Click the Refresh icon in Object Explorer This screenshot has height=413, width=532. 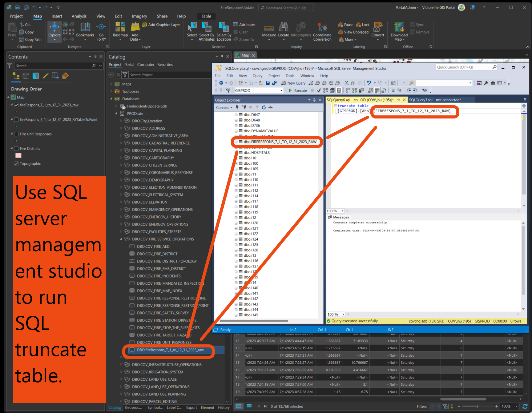coord(264,107)
